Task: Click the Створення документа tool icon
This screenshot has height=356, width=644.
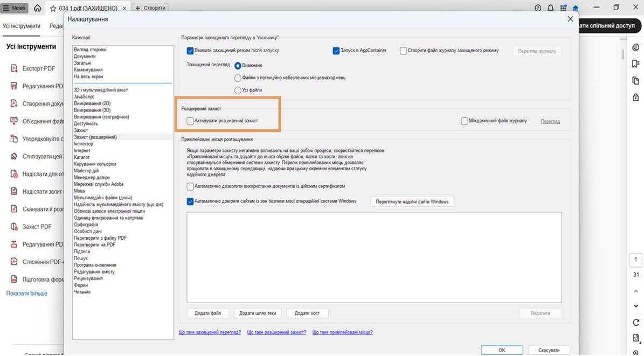Action: pyautogui.click(x=14, y=103)
